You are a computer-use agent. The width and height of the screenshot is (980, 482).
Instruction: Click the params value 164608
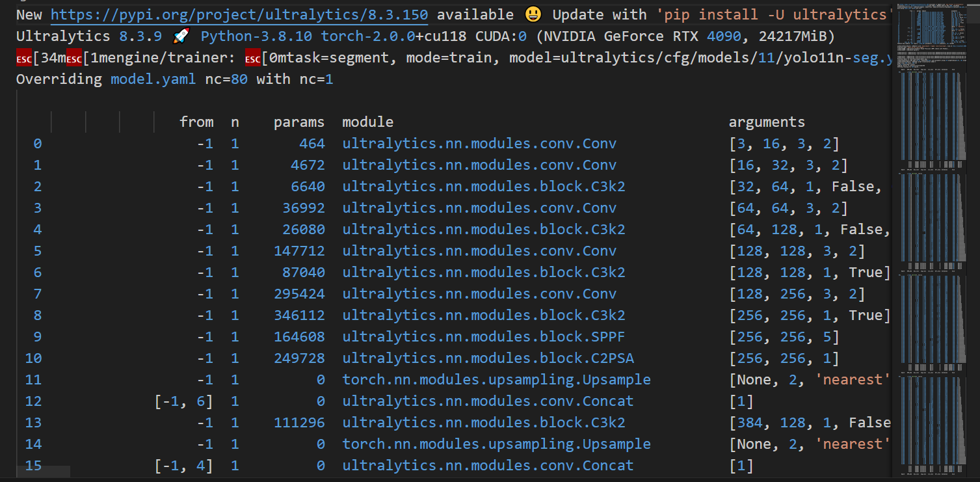299,337
